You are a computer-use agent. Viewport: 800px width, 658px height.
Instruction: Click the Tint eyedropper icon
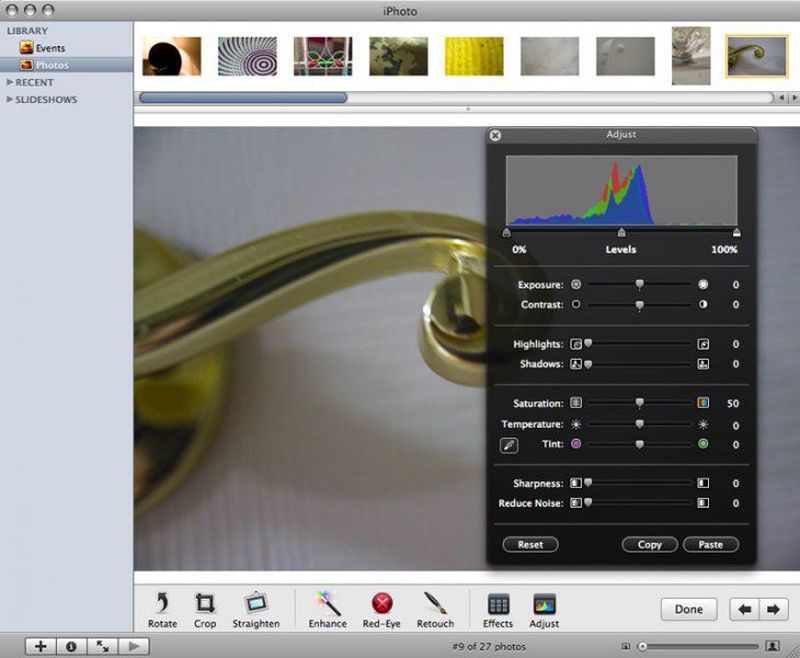click(x=509, y=445)
